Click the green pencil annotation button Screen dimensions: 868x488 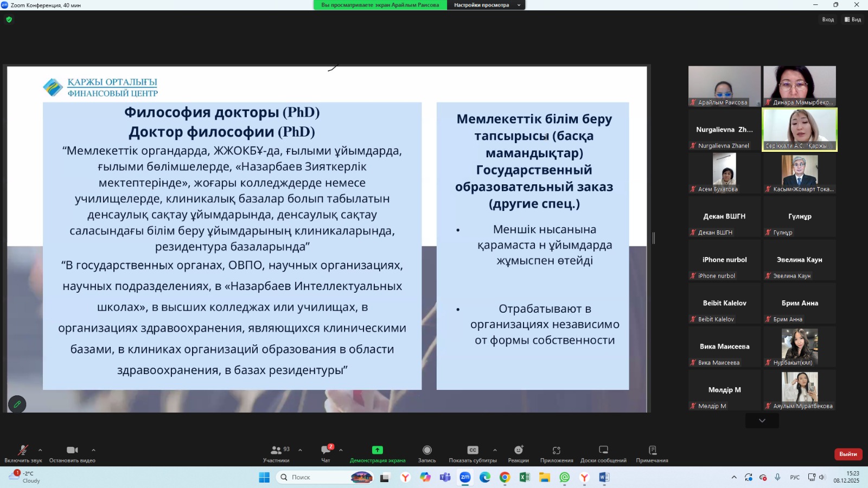pos(17,404)
